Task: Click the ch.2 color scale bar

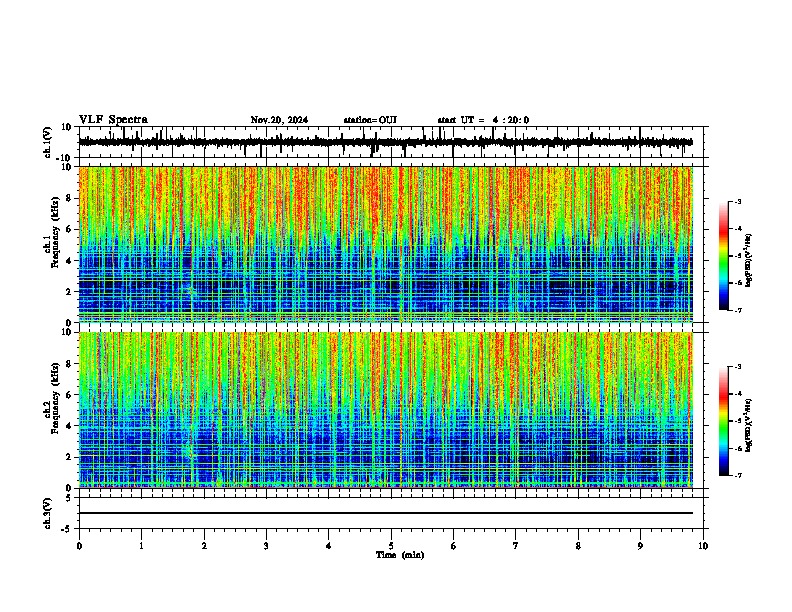Action: tap(724, 421)
